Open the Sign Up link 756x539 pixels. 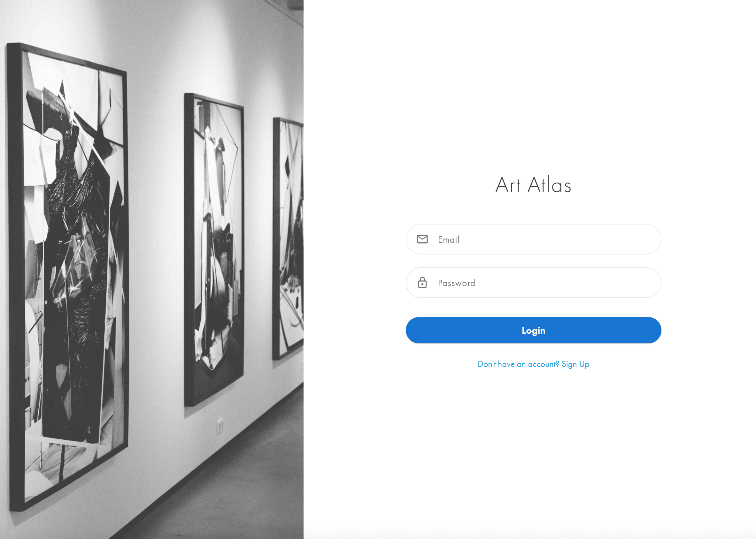[x=533, y=364]
